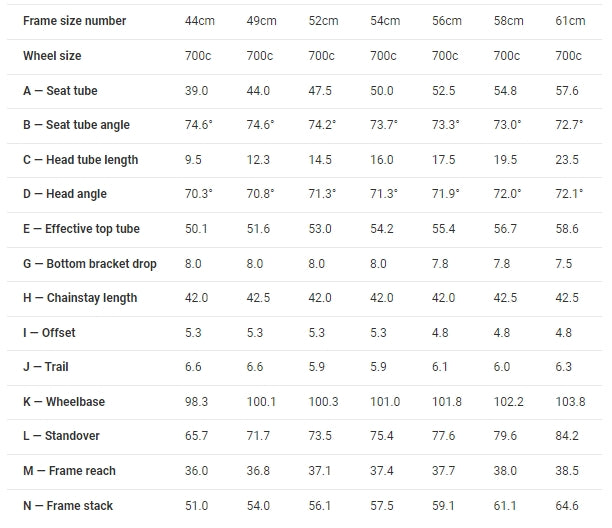Select chainstay length for the 49cm frame

coord(257,298)
